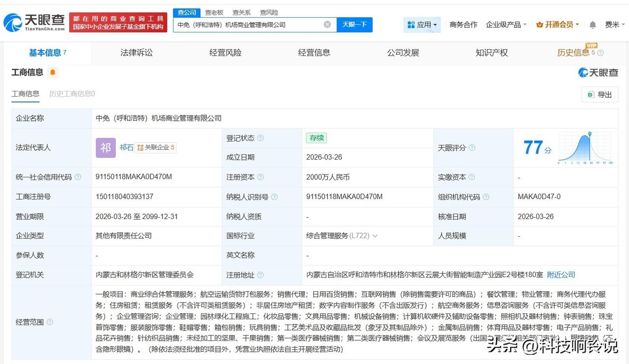This screenshot has width=629, height=364.
Task: Expand the 综合管理服务 (L722) industry chevron
Action: pyautogui.click(x=375, y=236)
